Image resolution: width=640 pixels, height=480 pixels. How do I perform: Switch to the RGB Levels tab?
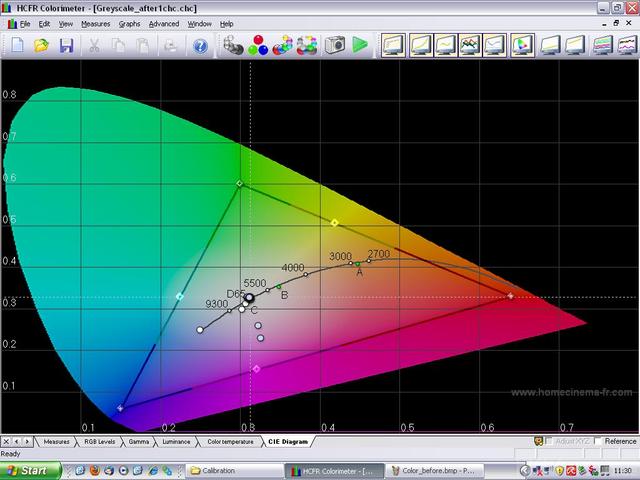(100, 442)
